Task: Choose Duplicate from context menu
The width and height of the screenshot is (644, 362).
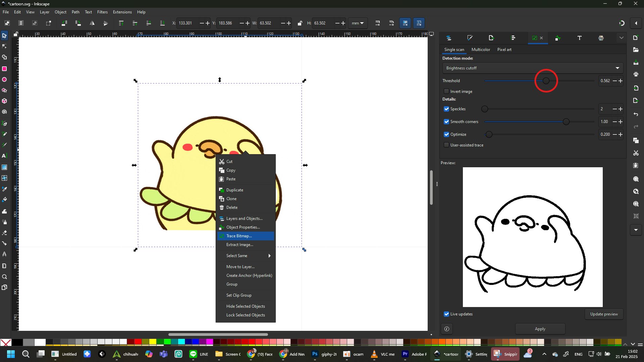Action: tap(246, 190)
